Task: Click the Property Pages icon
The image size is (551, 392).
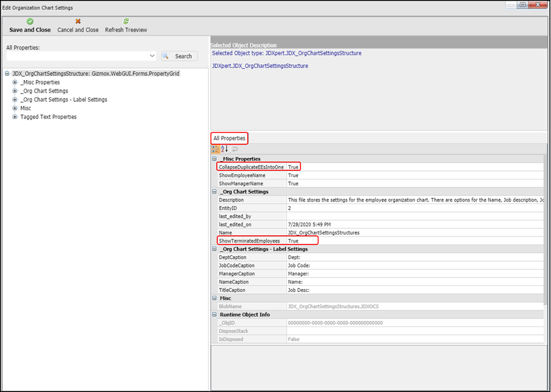Action: click(234, 149)
